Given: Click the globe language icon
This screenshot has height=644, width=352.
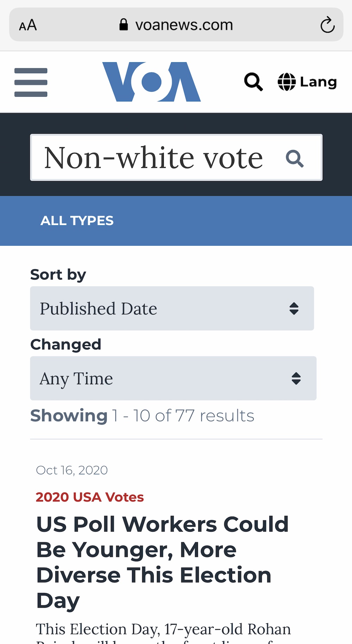Looking at the screenshot, I should (x=287, y=82).
